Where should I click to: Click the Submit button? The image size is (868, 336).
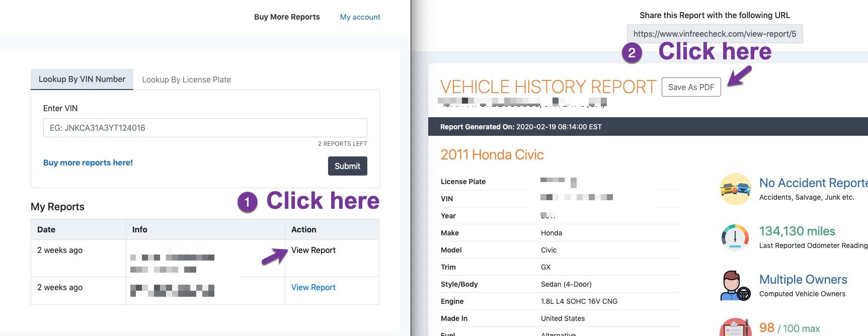point(348,166)
